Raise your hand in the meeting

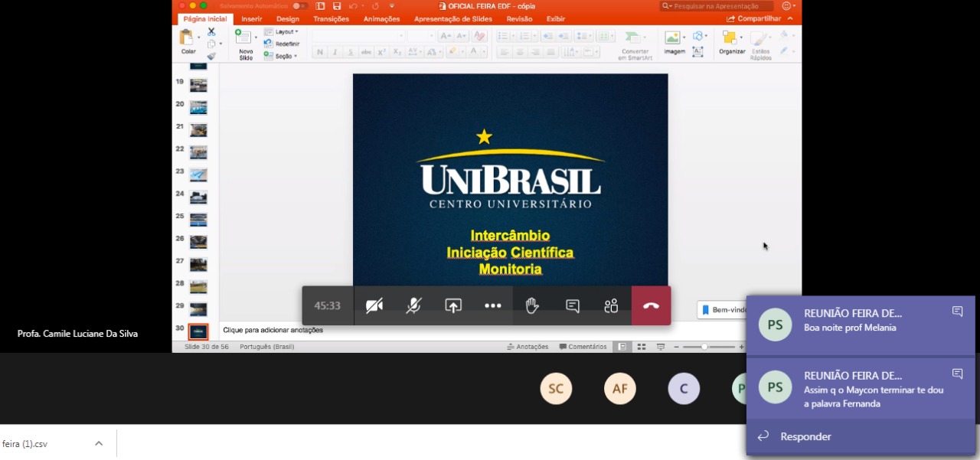coord(532,305)
